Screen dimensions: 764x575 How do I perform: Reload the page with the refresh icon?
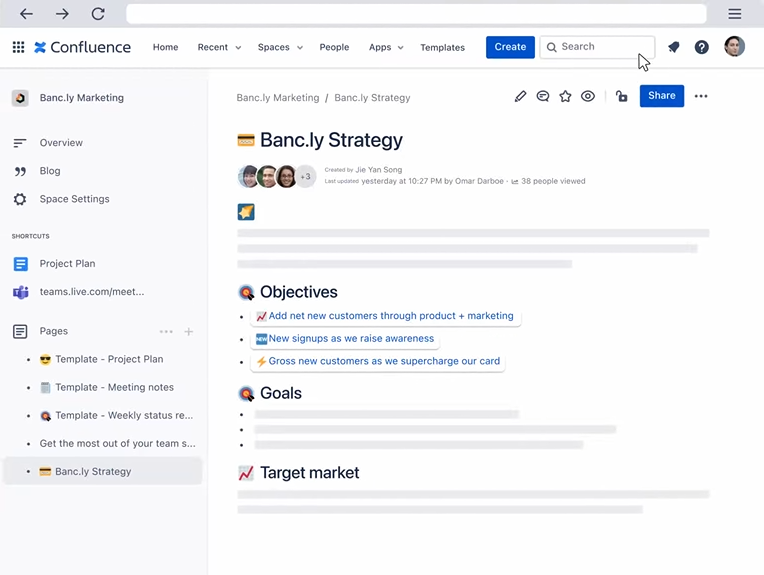point(98,14)
